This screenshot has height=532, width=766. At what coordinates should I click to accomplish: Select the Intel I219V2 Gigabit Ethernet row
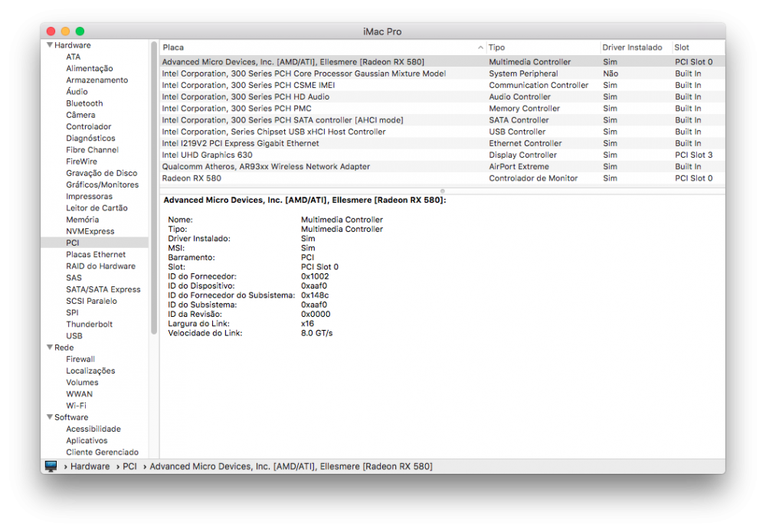442,143
